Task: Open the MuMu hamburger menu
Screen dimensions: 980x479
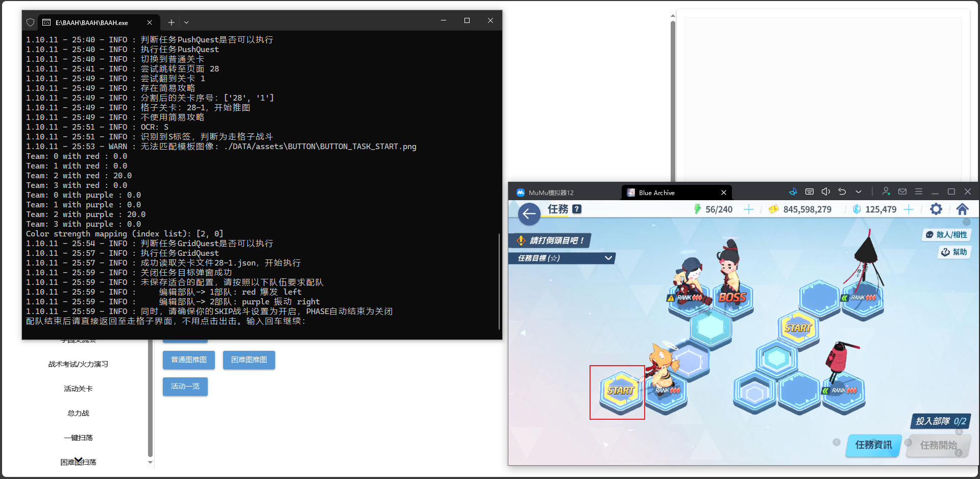Action: tap(919, 191)
